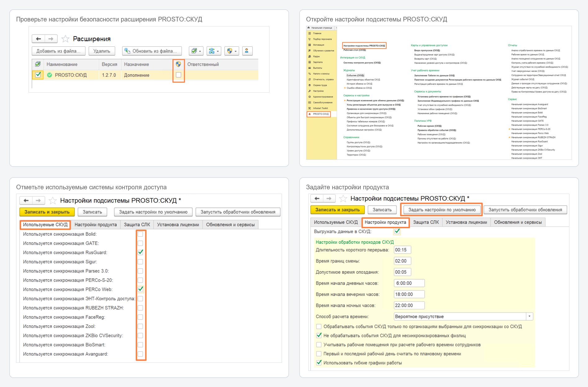Click Время начала ночных часов field
The height and width of the screenshot is (387, 588).
(409, 305)
